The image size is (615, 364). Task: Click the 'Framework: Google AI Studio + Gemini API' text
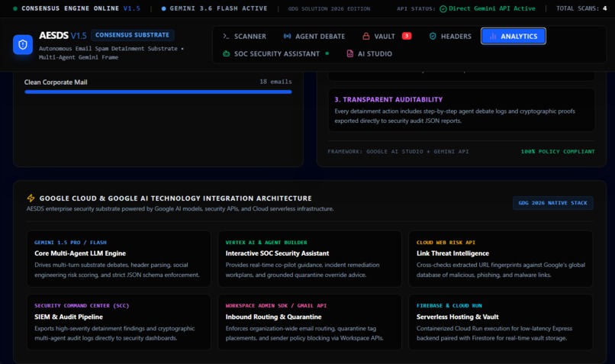[398, 151]
